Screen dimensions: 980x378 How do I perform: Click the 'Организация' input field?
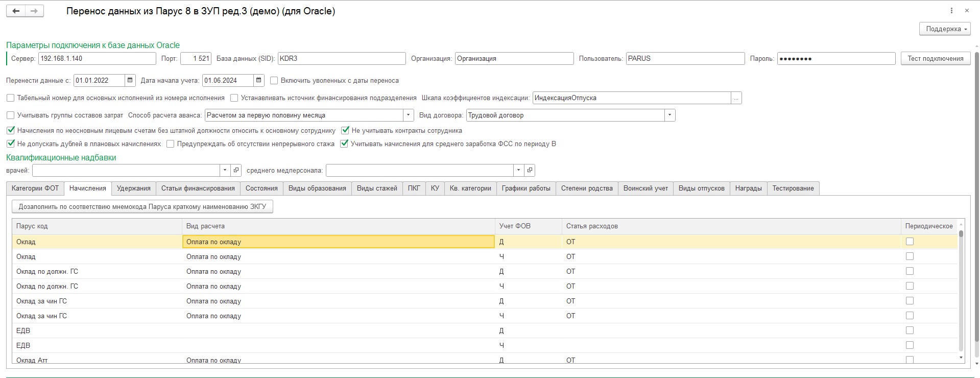514,59
